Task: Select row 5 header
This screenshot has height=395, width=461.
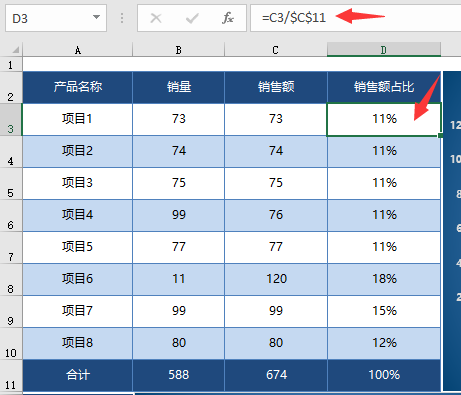Action: click(11, 184)
